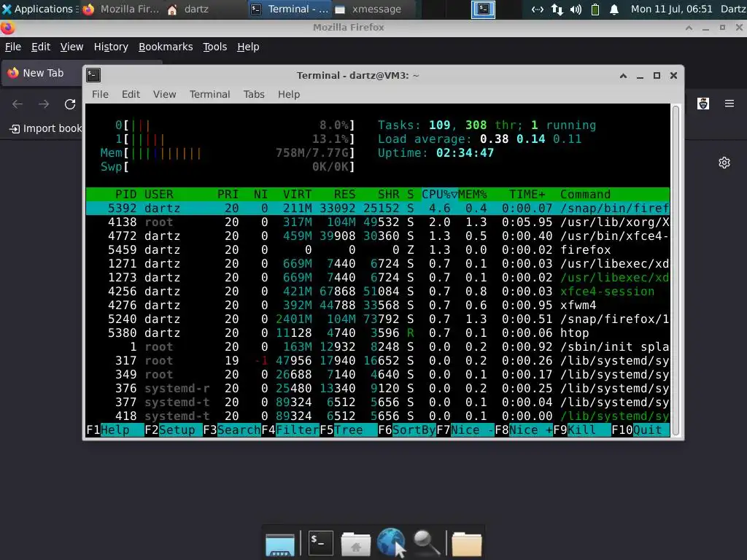747x560 pixels.
Task: Open Terminal View menu
Action: click(x=164, y=94)
